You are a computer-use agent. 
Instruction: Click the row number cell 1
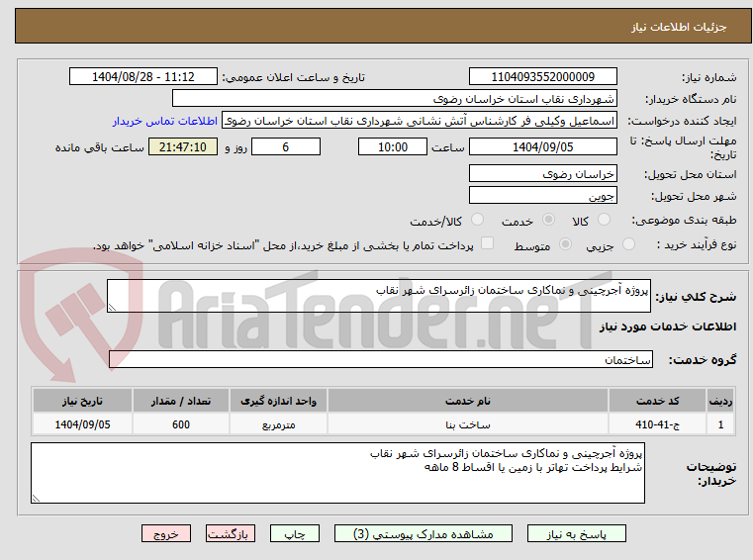(720, 424)
